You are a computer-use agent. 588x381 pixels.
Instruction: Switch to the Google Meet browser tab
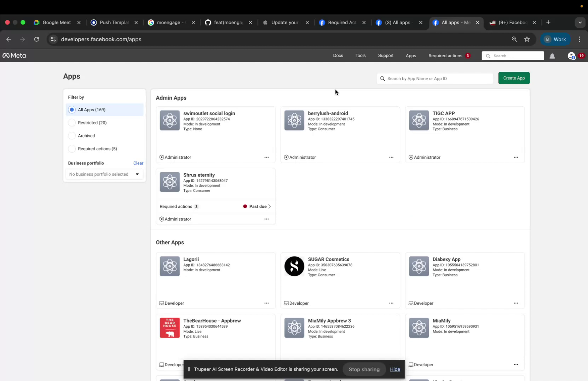tap(57, 22)
